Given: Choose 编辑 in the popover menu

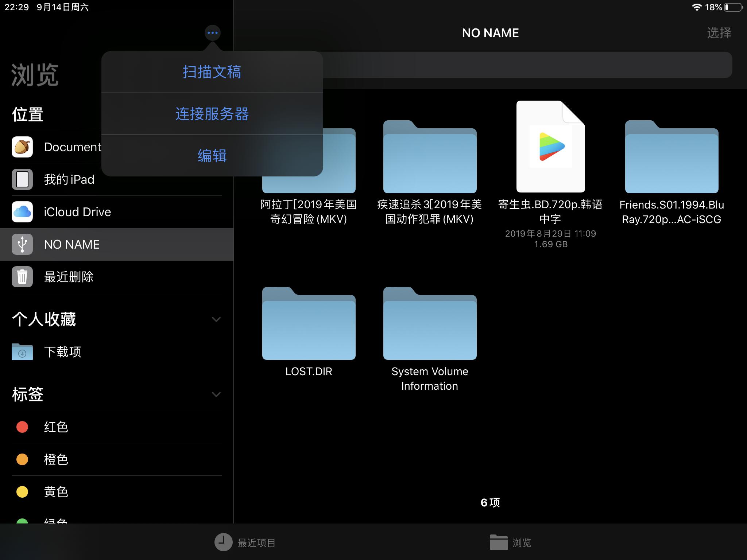Looking at the screenshot, I should tap(212, 156).
